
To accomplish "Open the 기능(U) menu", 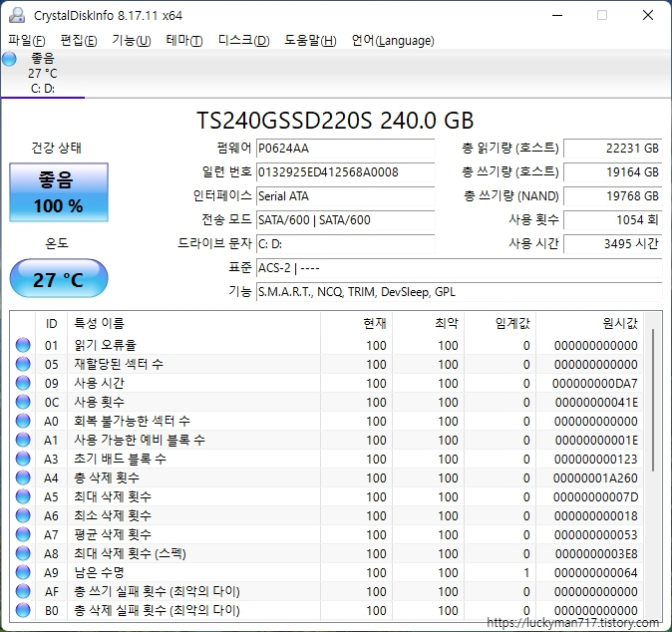I will coord(132,40).
